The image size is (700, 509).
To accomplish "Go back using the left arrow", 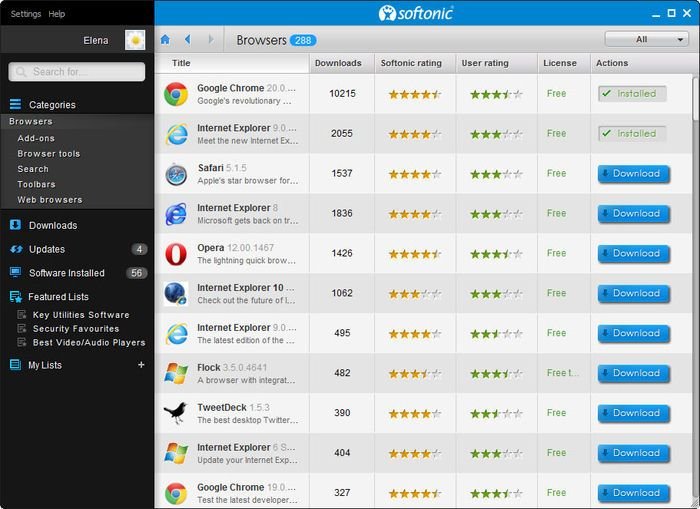I will tap(187, 40).
